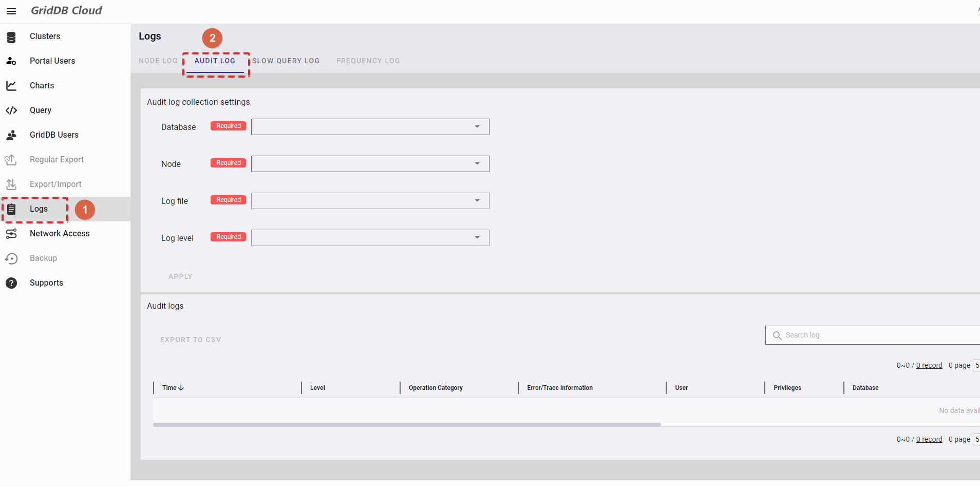
Task: Click the Export/Import arrows icon
Action: (11, 184)
